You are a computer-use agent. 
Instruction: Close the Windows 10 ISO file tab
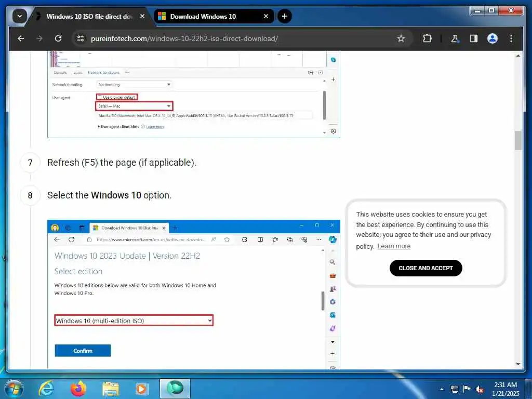(142, 16)
